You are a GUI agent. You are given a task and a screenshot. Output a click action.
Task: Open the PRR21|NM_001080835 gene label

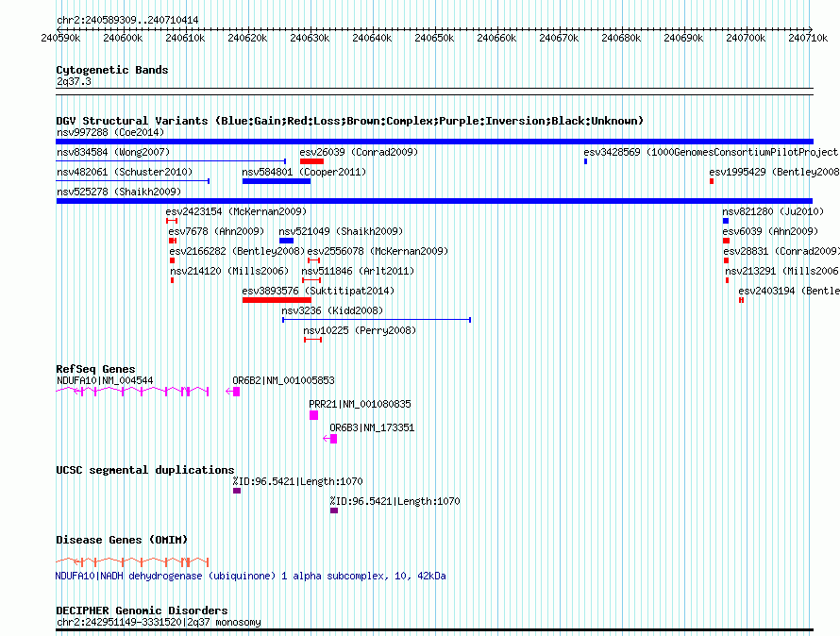360,404
